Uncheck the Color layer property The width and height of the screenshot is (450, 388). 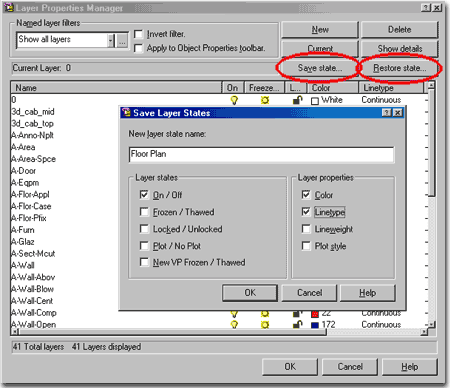coord(306,195)
